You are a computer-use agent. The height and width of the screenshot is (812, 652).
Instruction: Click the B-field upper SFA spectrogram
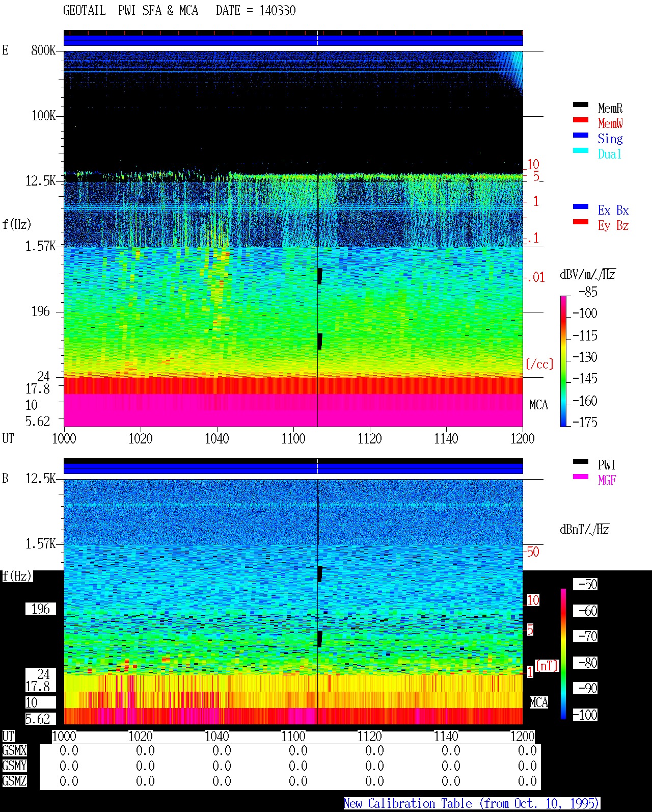293,512
